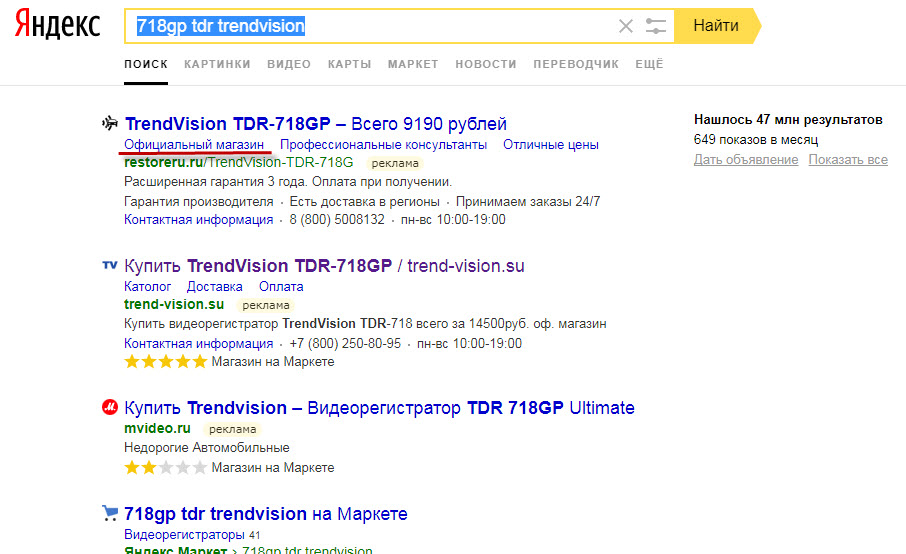The height and width of the screenshot is (554, 906).
Task: Switch to the Картинки tab
Action: [217, 64]
